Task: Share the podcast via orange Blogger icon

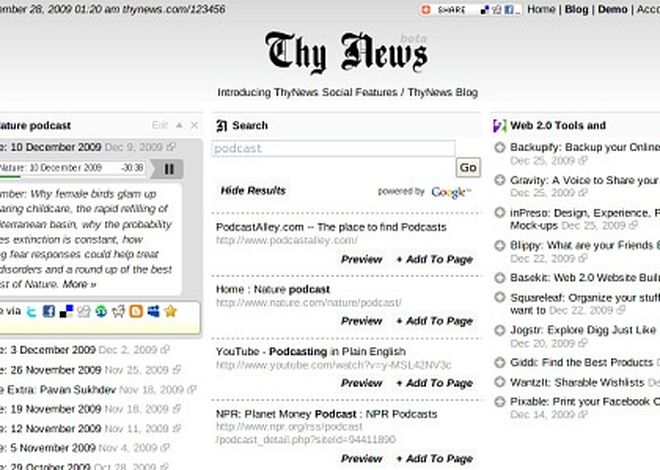Action: (136, 311)
